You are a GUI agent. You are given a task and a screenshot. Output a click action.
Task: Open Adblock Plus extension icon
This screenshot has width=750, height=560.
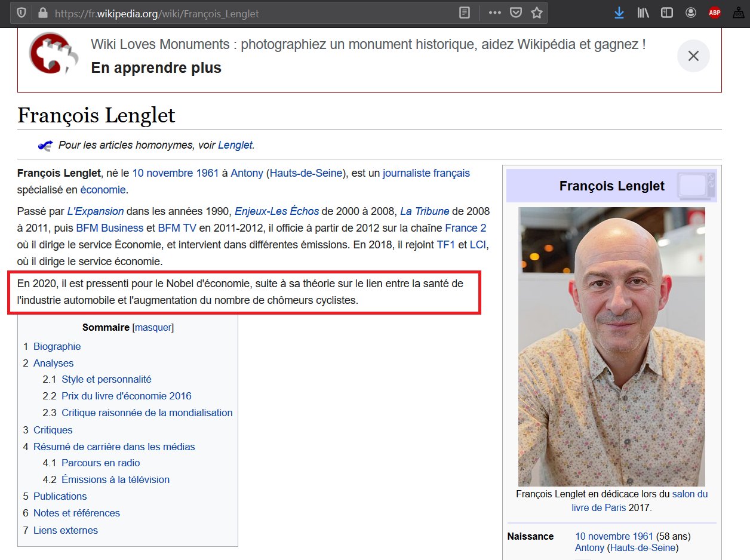coord(715,13)
